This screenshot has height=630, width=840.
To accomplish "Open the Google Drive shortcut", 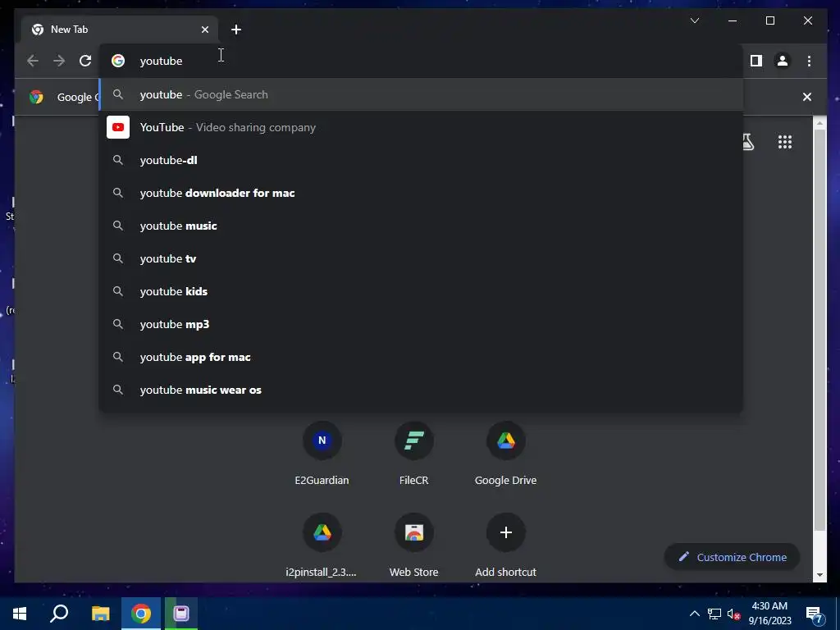I will 505,454.
